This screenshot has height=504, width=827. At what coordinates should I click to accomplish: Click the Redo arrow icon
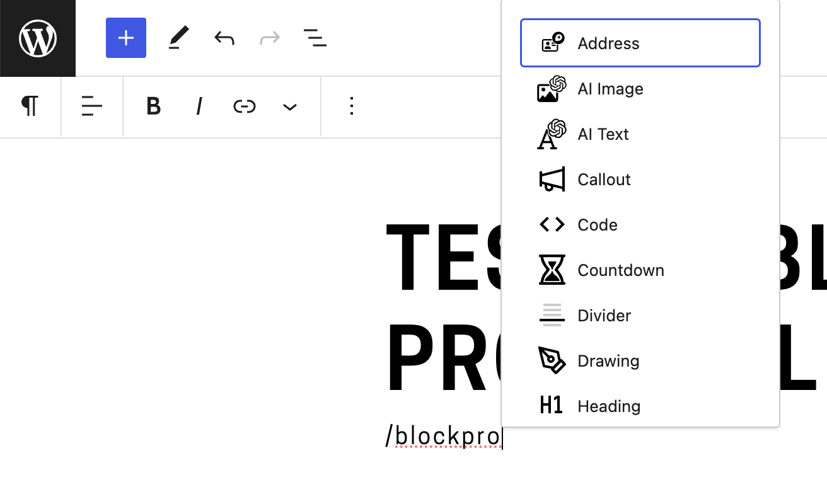[270, 38]
